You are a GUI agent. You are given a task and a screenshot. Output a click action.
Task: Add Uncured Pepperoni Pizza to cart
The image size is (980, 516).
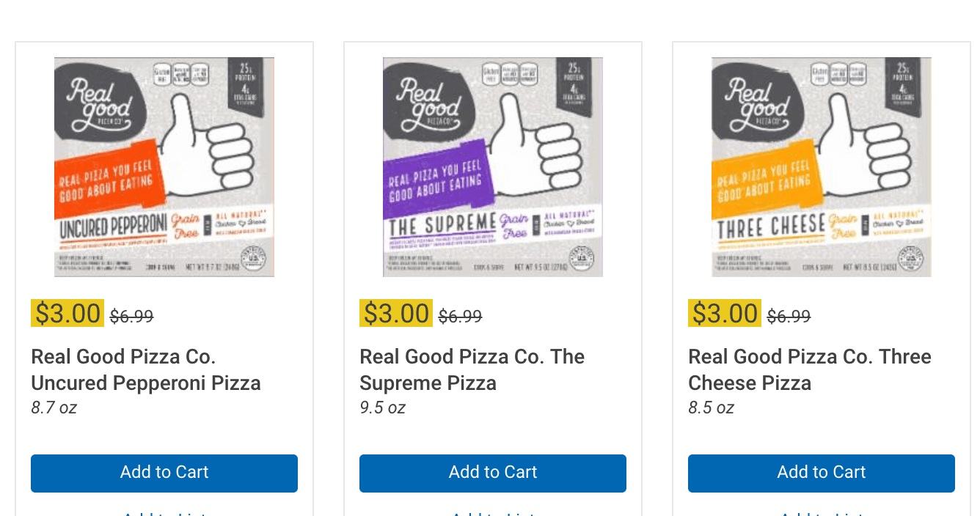164,473
